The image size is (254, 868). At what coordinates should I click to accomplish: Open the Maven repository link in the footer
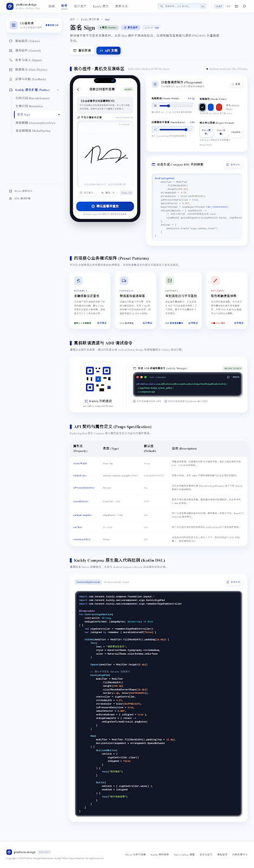click(135, 854)
